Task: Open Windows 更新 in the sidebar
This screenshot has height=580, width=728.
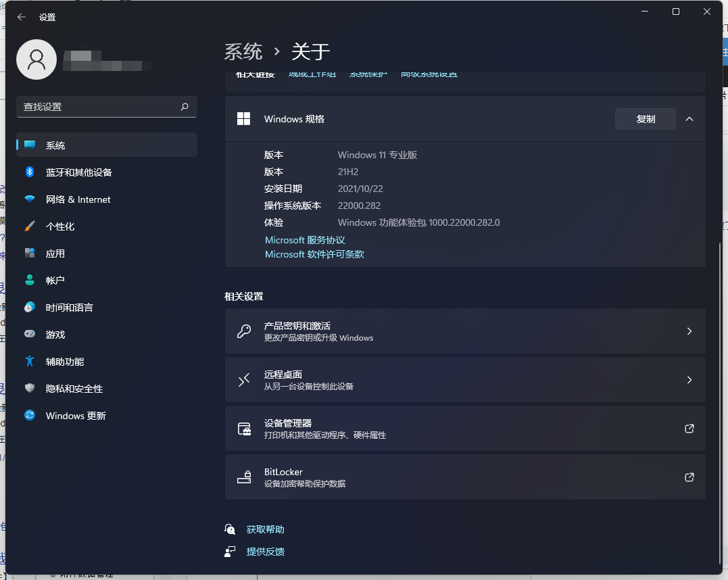Action: [x=106, y=416]
